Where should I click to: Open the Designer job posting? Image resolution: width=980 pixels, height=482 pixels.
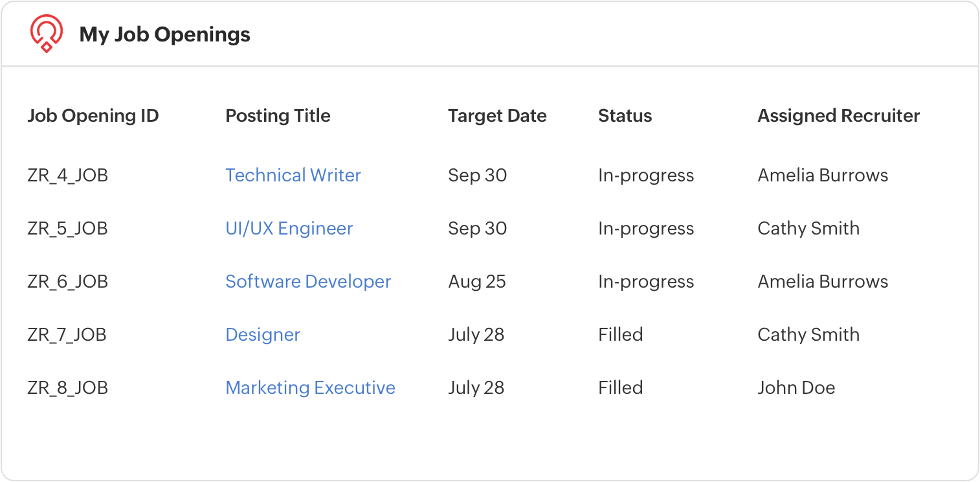(262, 334)
